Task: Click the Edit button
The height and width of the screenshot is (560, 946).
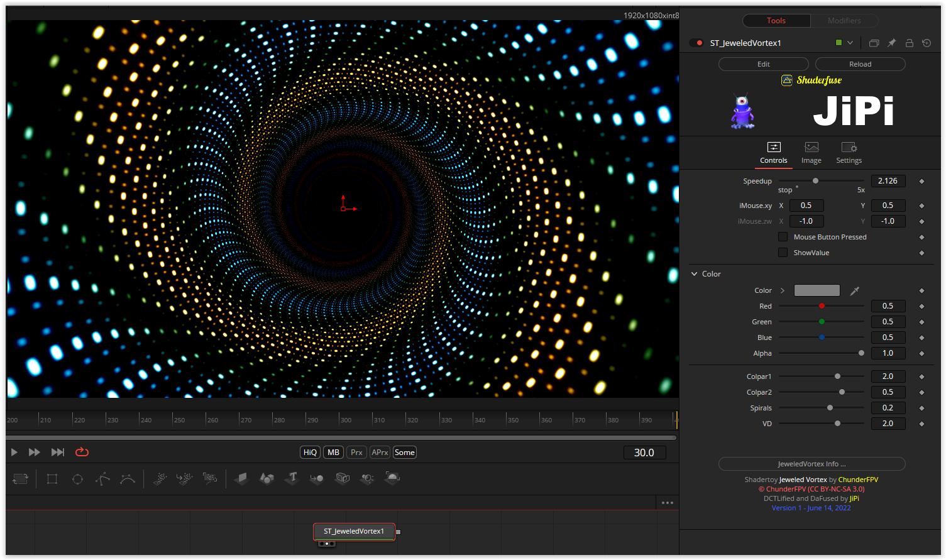Action: coord(764,64)
